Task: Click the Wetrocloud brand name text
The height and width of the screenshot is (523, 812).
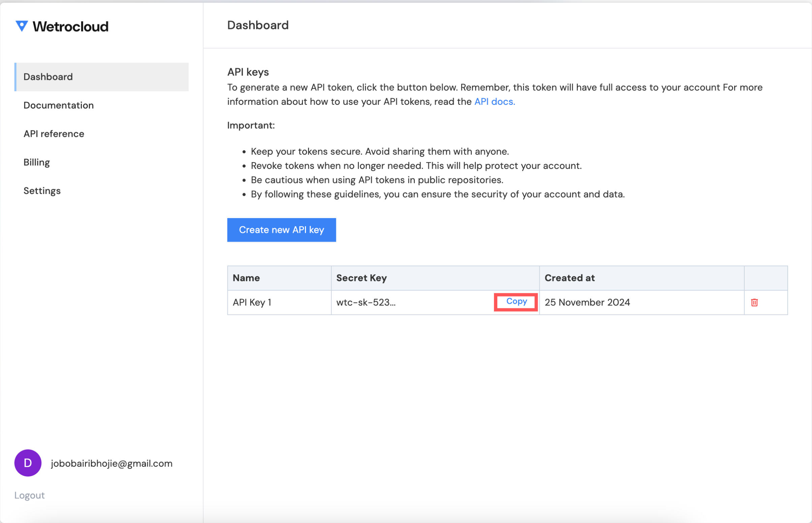Action: (x=71, y=27)
